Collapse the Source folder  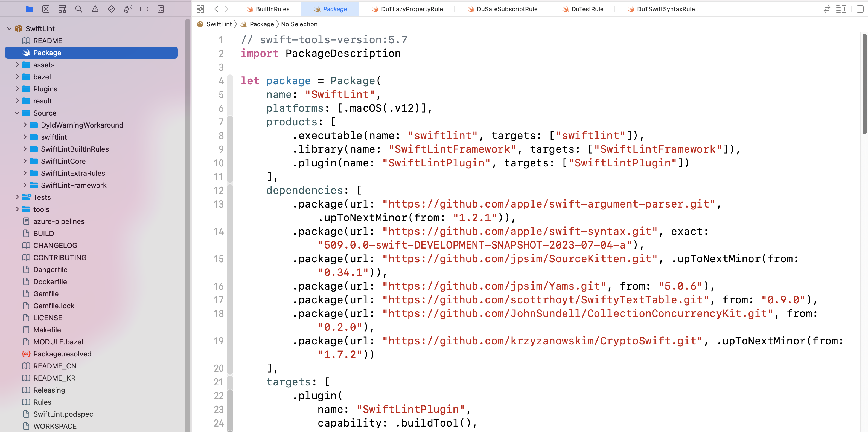(17, 113)
